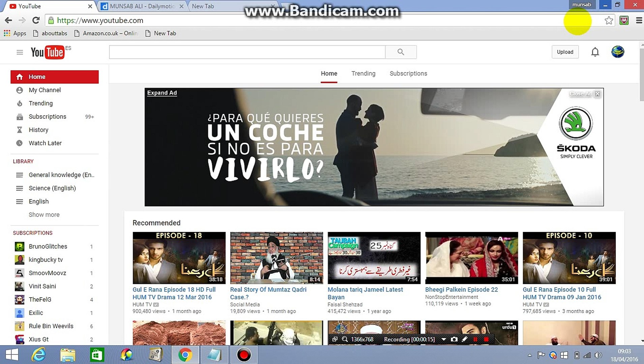This screenshot has width=644, height=364.
Task: Reload the page
Action: (36, 21)
